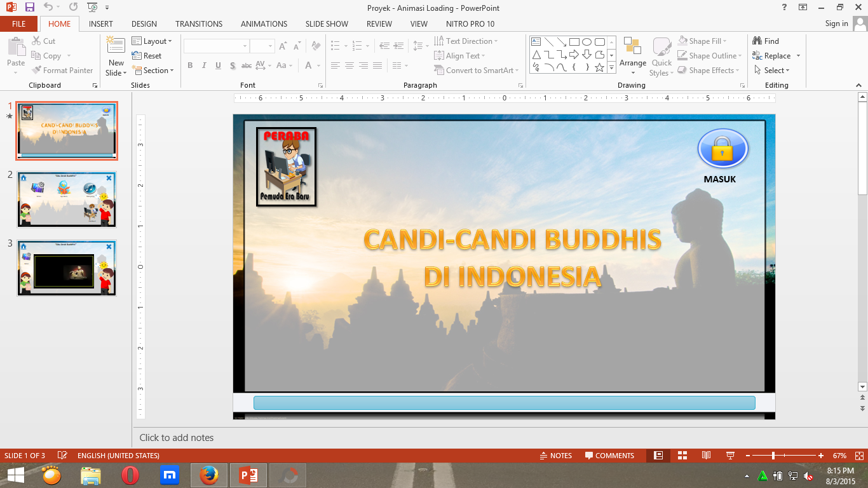The image size is (868, 488).
Task: Switch to the ANIMATIONS ribbon tab
Action: point(264,24)
